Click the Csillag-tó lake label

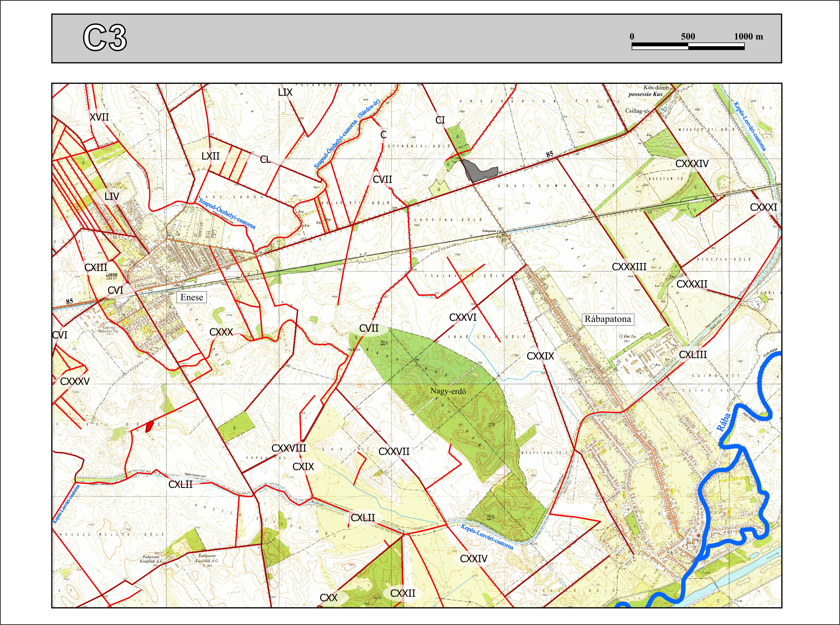click(x=637, y=111)
